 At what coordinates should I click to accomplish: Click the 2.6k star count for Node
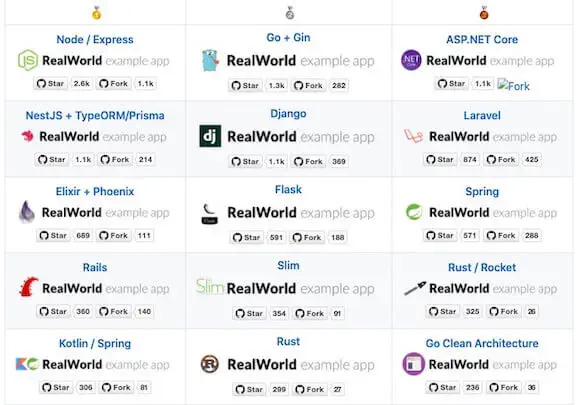(x=81, y=84)
